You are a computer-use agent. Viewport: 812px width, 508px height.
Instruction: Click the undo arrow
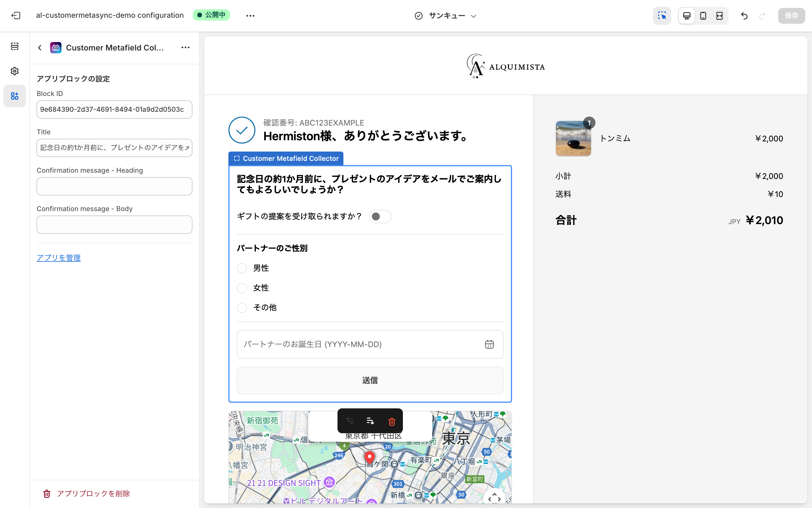pyautogui.click(x=744, y=16)
